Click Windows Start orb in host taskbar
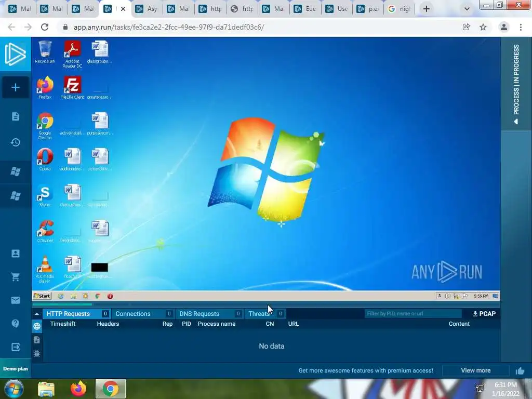532x399 pixels. [x=14, y=389]
